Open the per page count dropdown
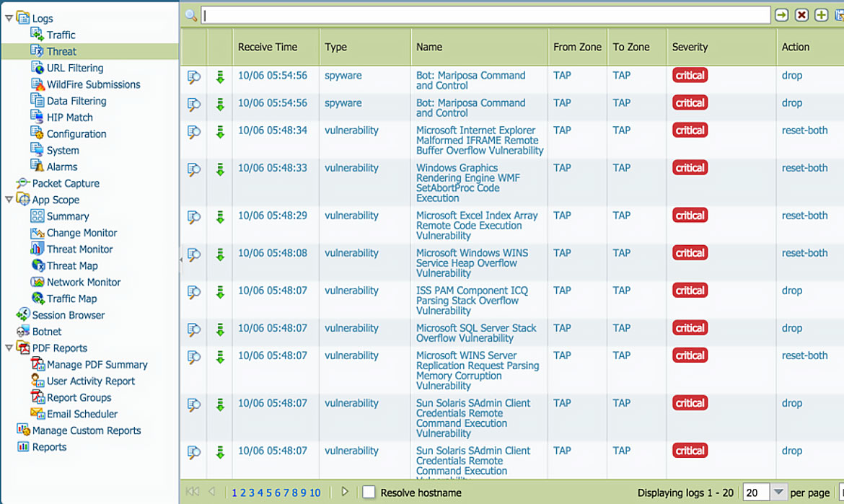 (x=778, y=492)
